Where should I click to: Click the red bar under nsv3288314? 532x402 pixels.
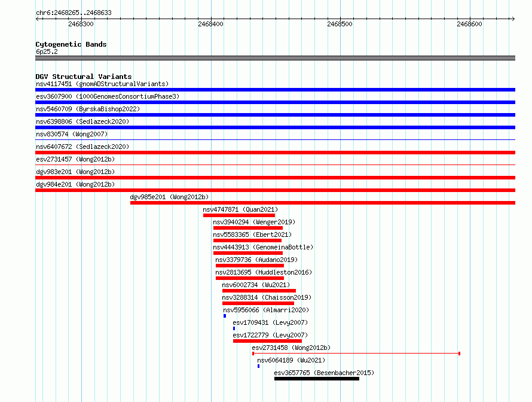[x=258, y=303]
